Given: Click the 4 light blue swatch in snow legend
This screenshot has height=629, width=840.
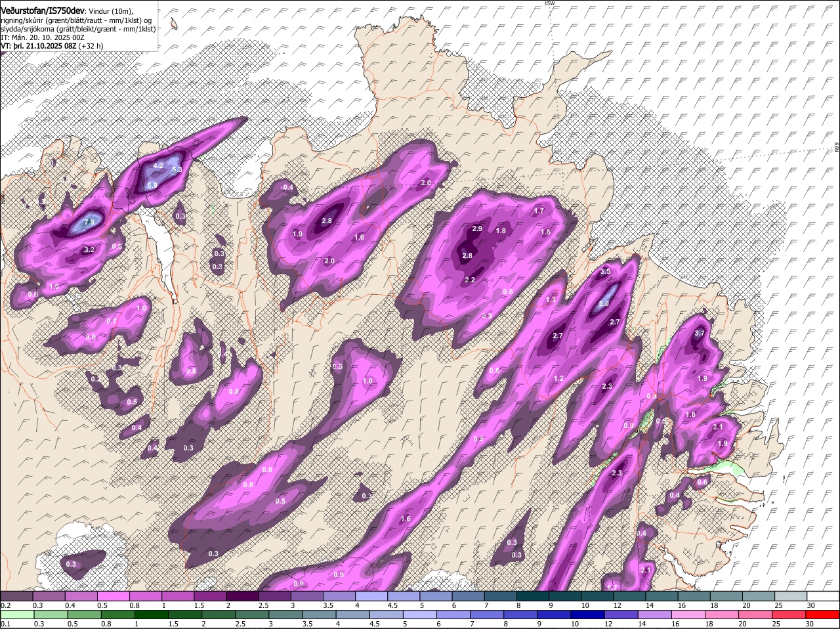Looking at the screenshot, I should tap(371, 596).
